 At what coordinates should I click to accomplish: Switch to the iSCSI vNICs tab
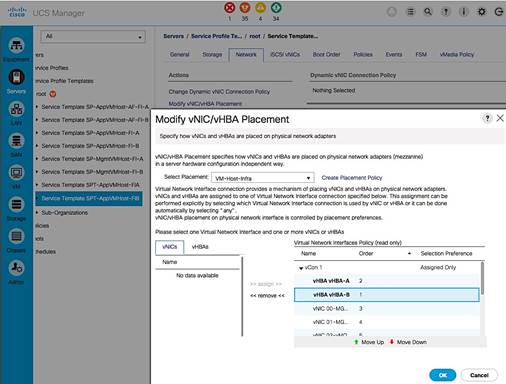(285, 54)
